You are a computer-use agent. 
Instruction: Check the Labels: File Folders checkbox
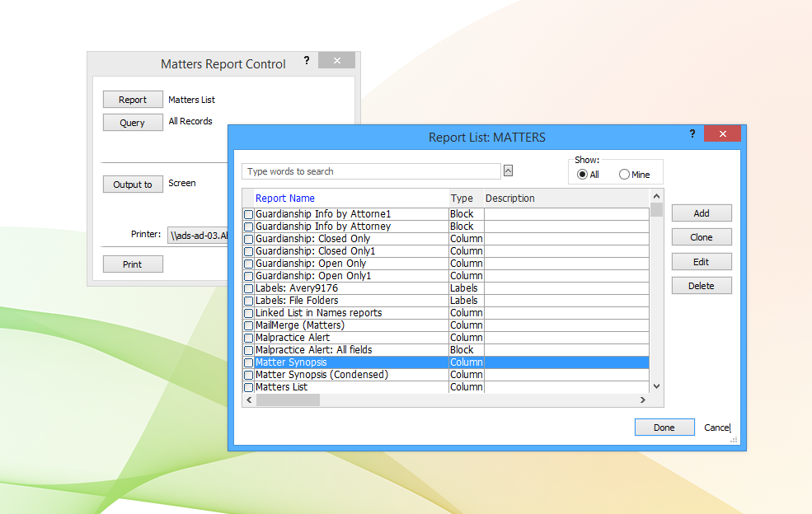(248, 300)
